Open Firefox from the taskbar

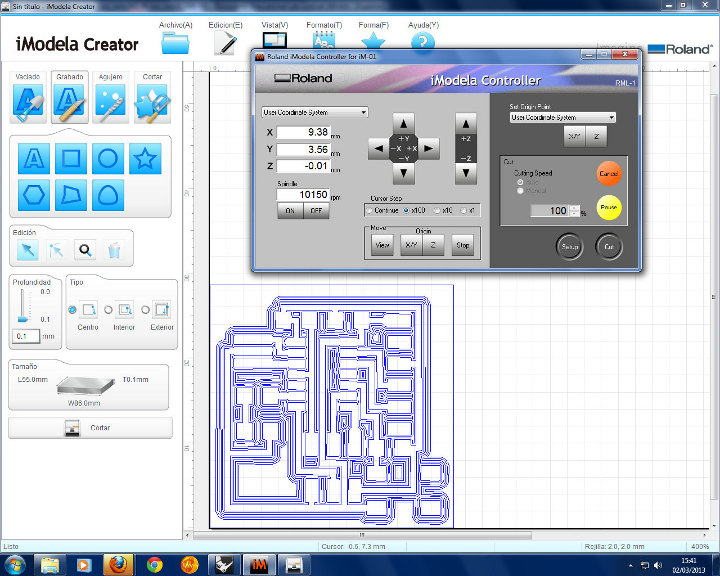(x=118, y=565)
